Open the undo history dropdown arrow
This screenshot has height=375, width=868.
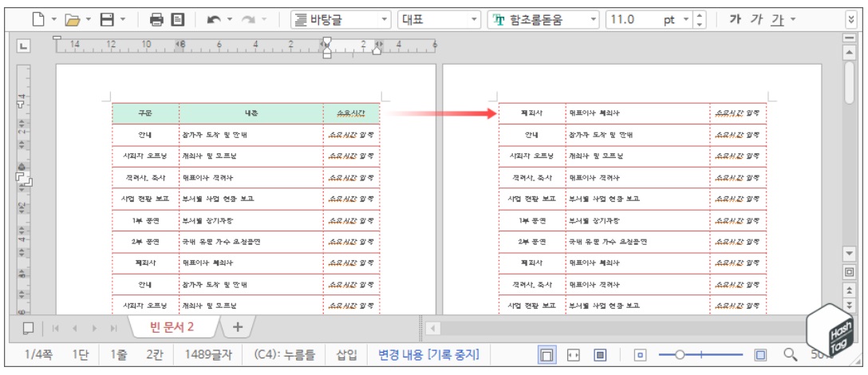(x=230, y=20)
